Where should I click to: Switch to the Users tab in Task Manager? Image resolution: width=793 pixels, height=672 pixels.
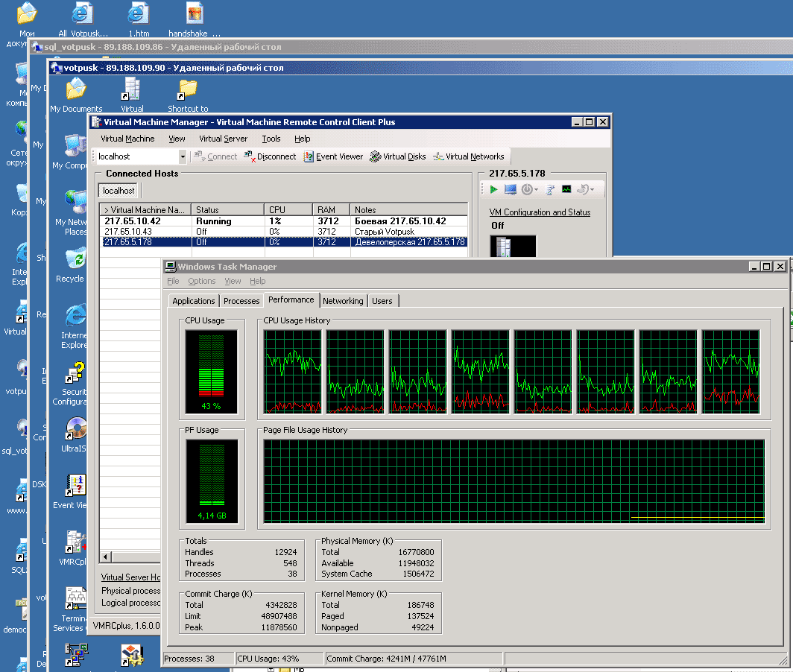click(382, 301)
